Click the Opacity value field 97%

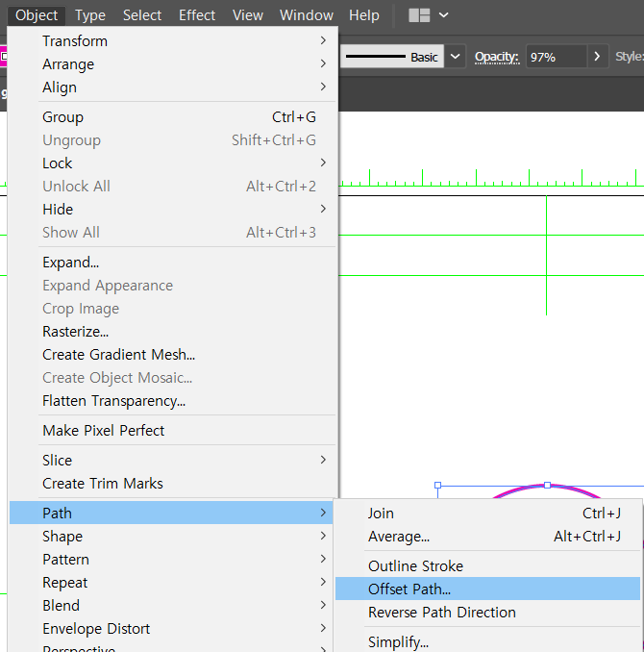[557, 57]
